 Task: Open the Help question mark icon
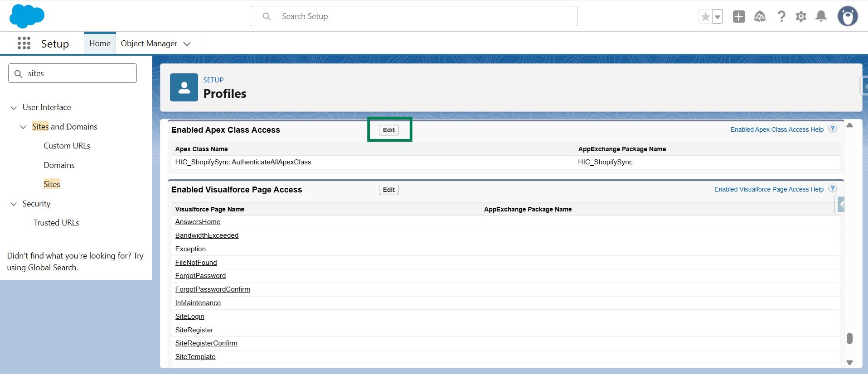click(x=781, y=17)
